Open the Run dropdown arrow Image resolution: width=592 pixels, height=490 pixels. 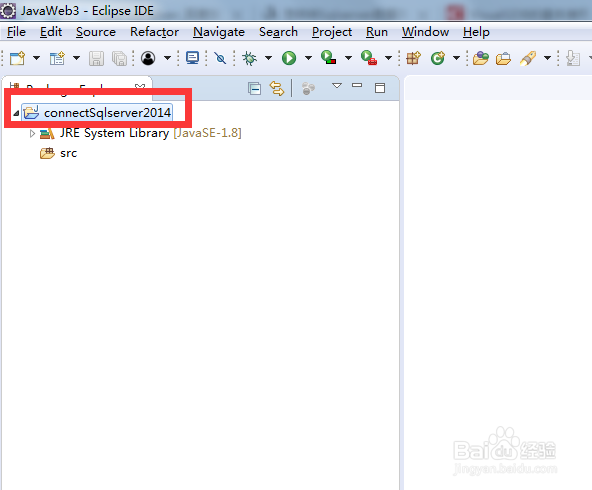click(308, 58)
